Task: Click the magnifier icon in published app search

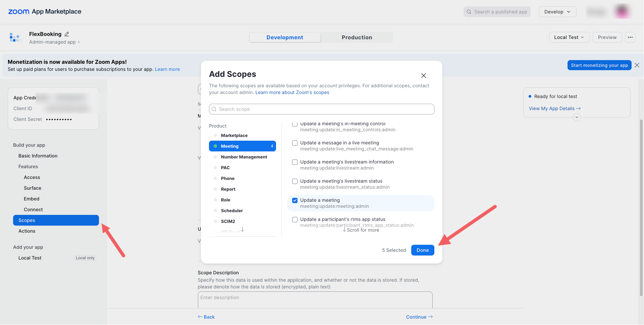Action: click(469, 12)
